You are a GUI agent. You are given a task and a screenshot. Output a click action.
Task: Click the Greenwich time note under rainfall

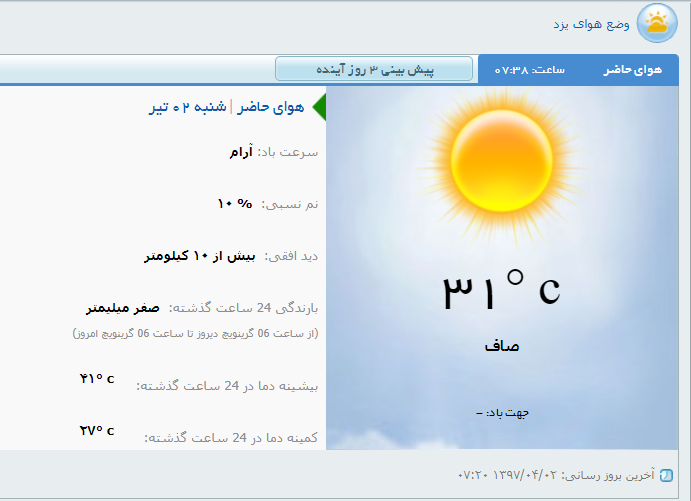(195, 332)
